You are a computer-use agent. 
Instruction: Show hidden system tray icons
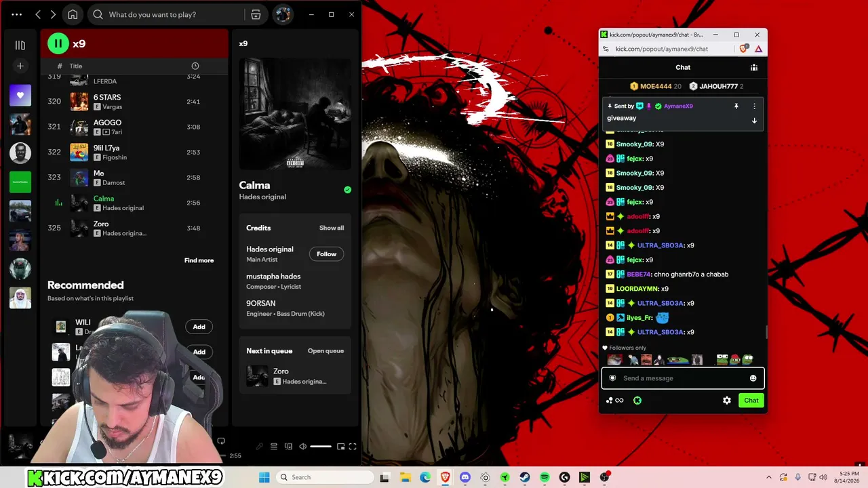[768, 477]
